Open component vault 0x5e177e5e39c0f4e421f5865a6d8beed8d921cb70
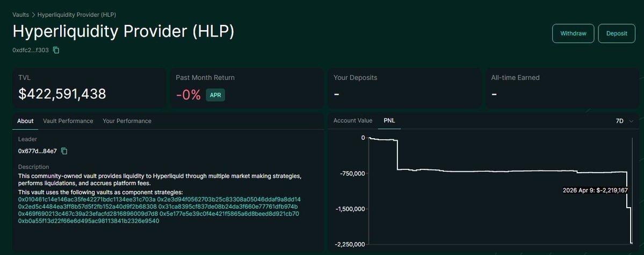This screenshot has width=644, height=255. click(x=229, y=214)
